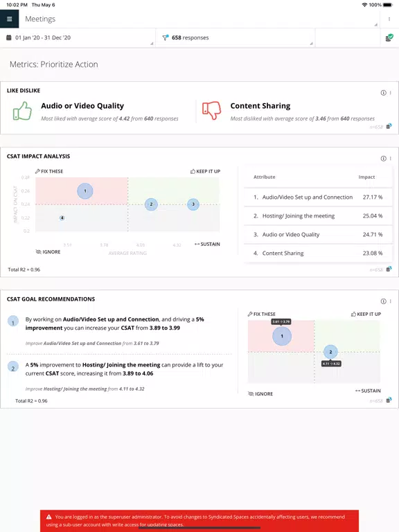Export CSAT Goal Recommendations data
This screenshot has height=532, width=399.
(x=389, y=400)
